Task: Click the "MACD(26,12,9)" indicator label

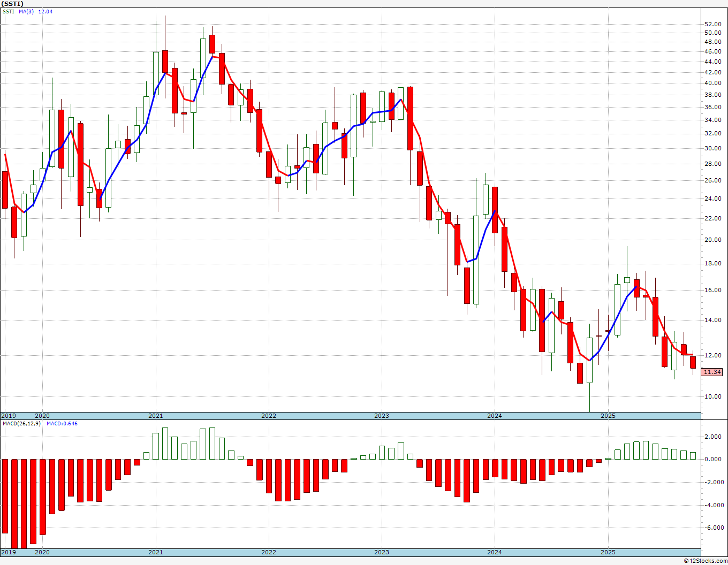Action: [21, 424]
